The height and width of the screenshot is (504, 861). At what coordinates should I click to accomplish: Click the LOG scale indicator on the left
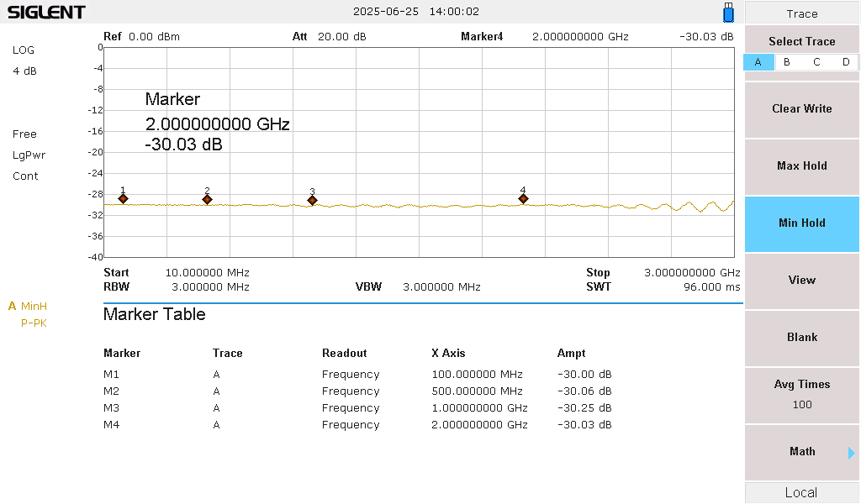tap(23, 50)
